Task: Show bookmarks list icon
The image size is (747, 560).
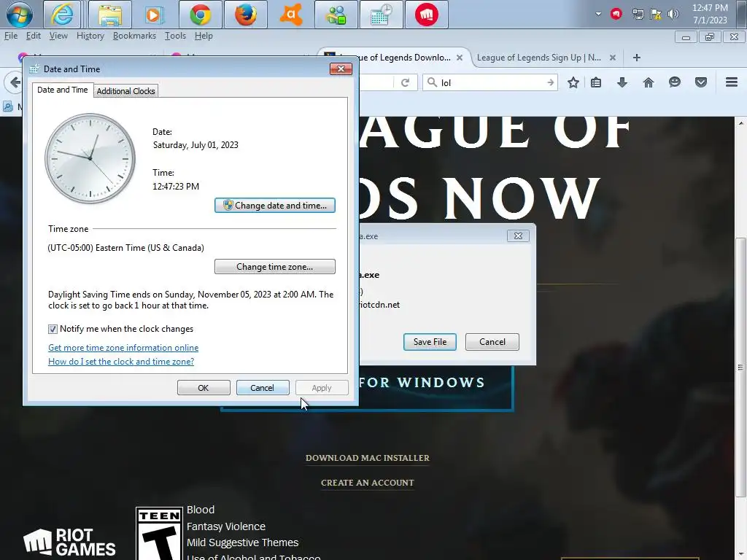Action: click(595, 82)
